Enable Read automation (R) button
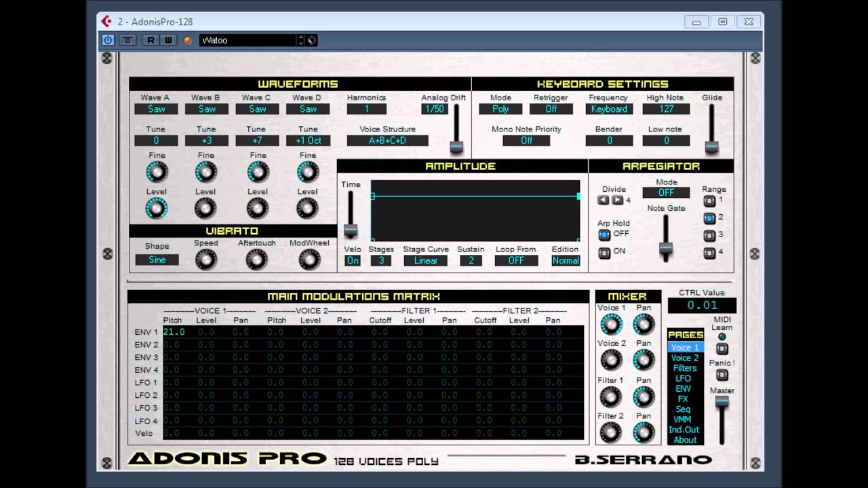 (x=151, y=40)
